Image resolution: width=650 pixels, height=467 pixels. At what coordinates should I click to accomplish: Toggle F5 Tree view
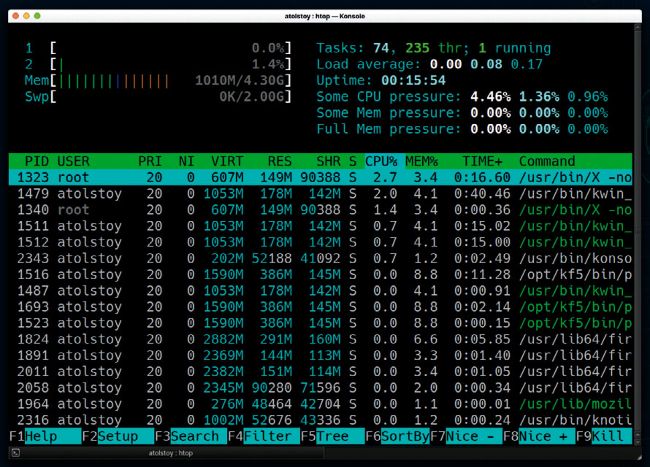[x=333, y=437]
